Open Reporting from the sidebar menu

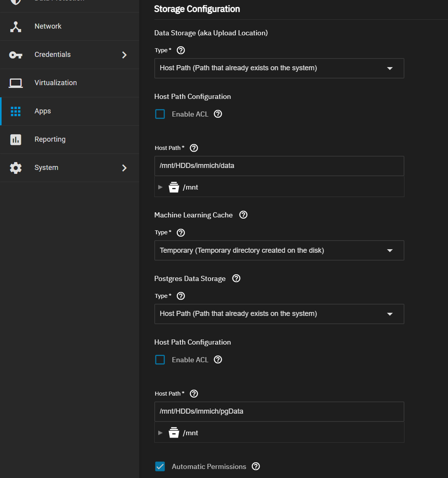pyautogui.click(x=50, y=139)
